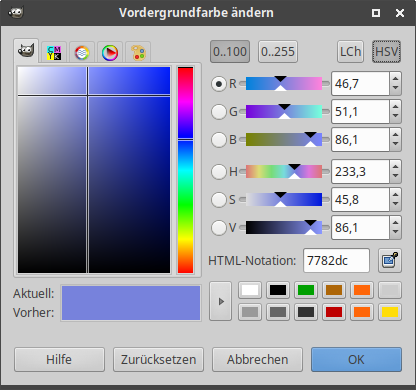
Task: Pick the medium gray history swatch
Action: 278,312
